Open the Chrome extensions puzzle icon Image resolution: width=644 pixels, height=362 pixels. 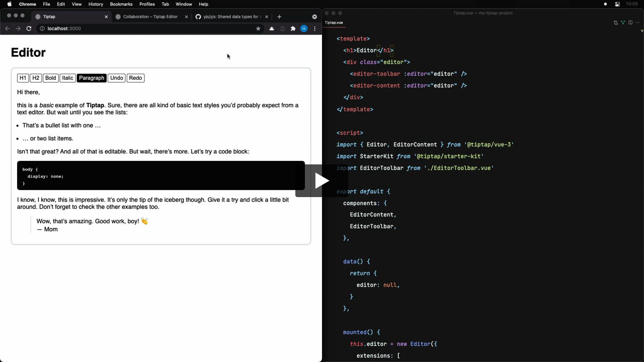pos(293,29)
